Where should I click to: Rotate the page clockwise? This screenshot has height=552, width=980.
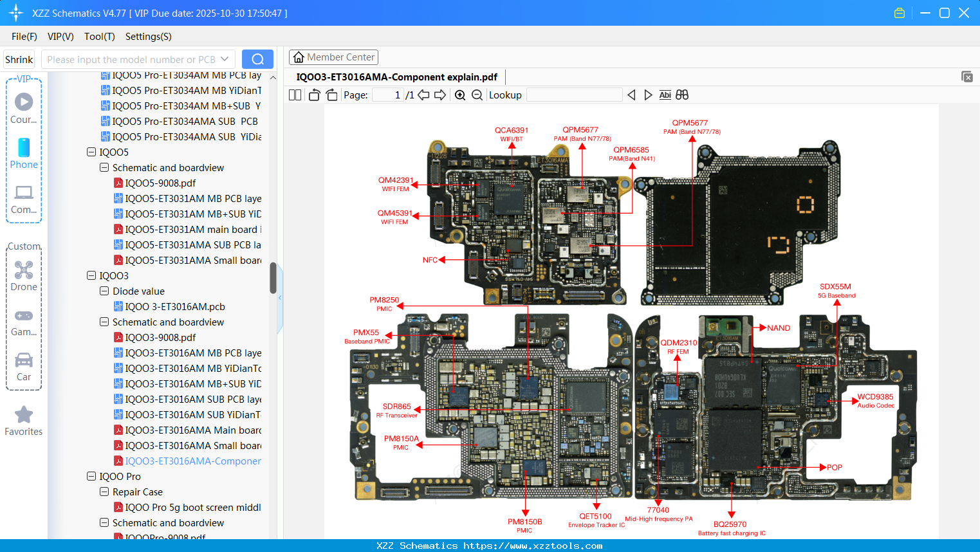(331, 95)
